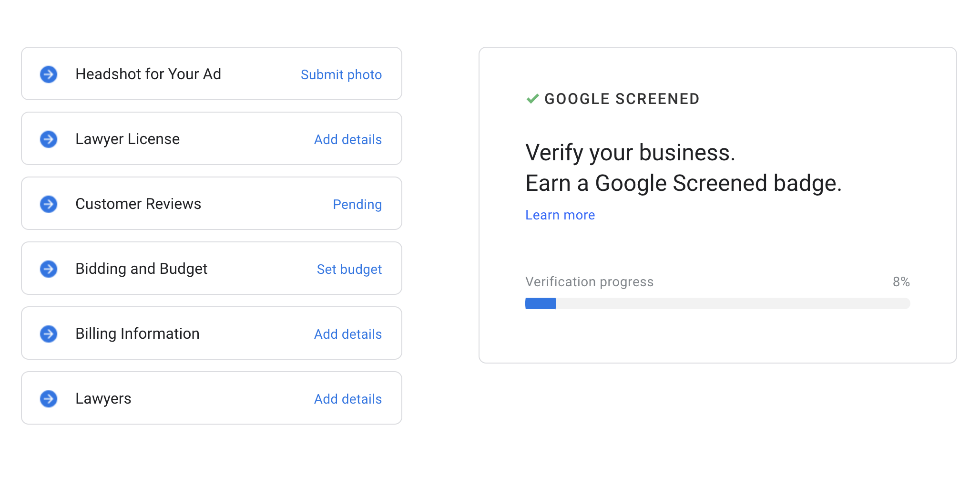Image resolution: width=980 pixels, height=479 pixels.
Task: Click the arrow icon beside Lawyer License
Action: (x=49, y=139)
